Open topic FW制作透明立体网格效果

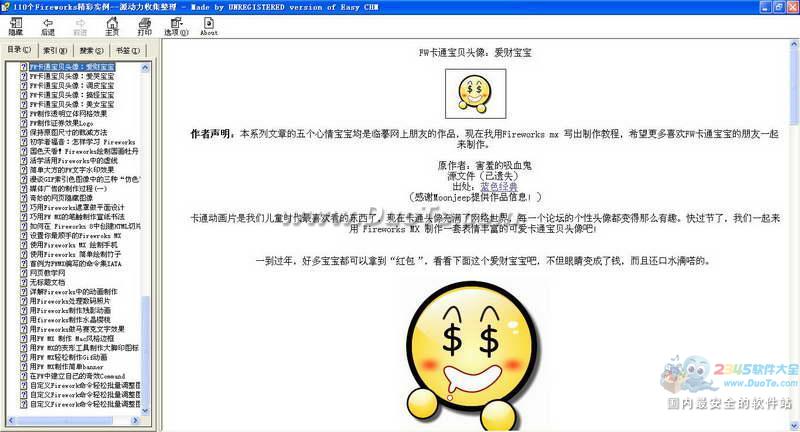68,114
